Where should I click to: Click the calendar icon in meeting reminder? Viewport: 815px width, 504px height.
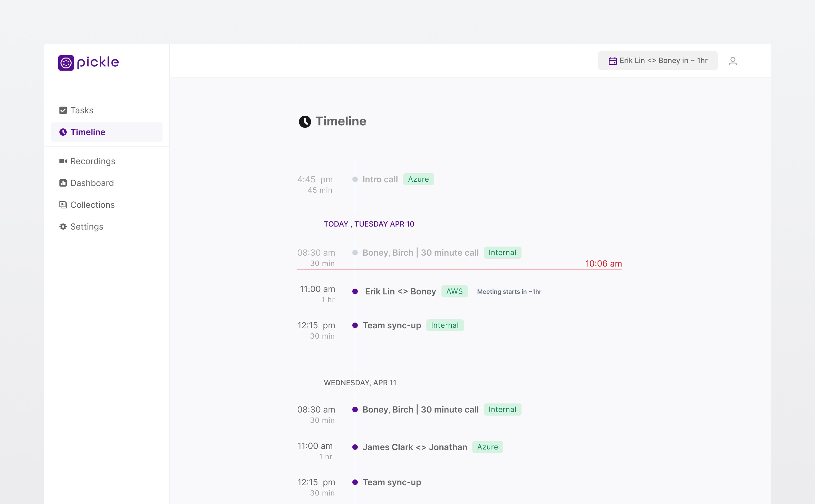click(612, 61)
